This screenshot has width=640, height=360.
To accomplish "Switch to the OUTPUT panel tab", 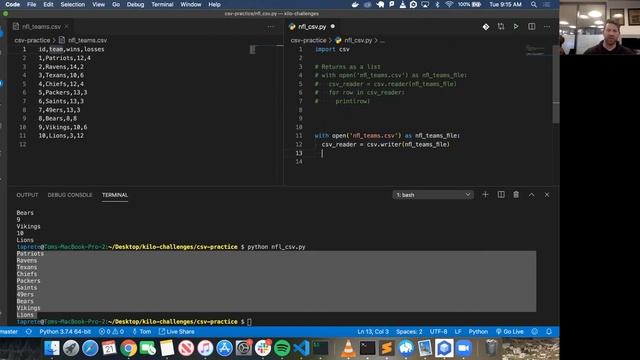I will coord(27,195).
